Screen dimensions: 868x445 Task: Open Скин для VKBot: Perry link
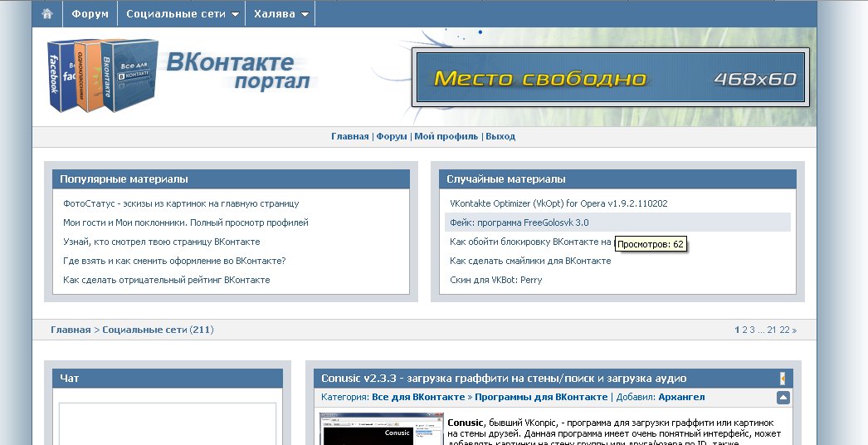click(x=496, y=280)
